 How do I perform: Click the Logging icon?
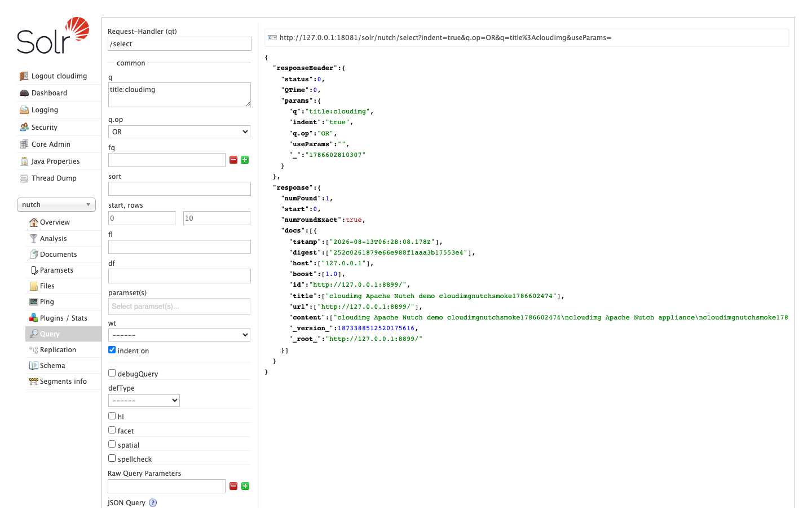pos(24,110)
